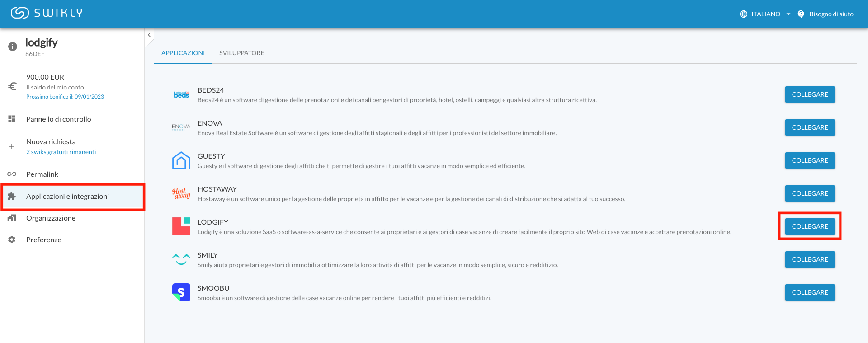Select Organizzazione from the sidebar
Image resolution: width=868 pixels, height=343 pixels.
click(51, 218)
